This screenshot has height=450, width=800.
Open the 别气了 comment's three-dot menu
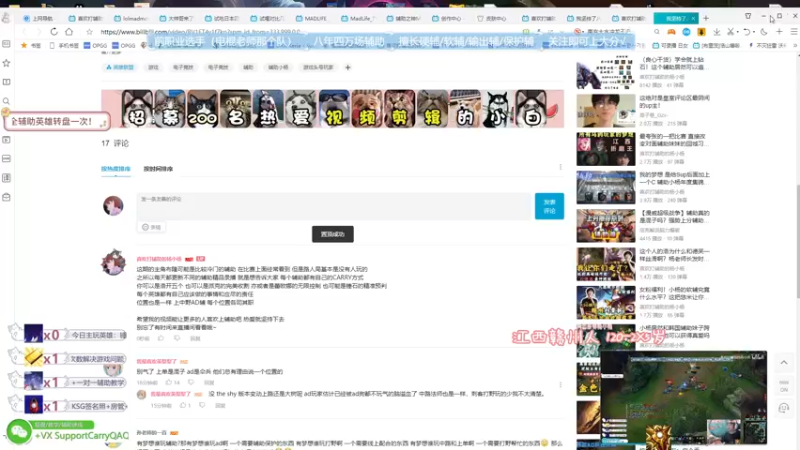pos(560,385)
